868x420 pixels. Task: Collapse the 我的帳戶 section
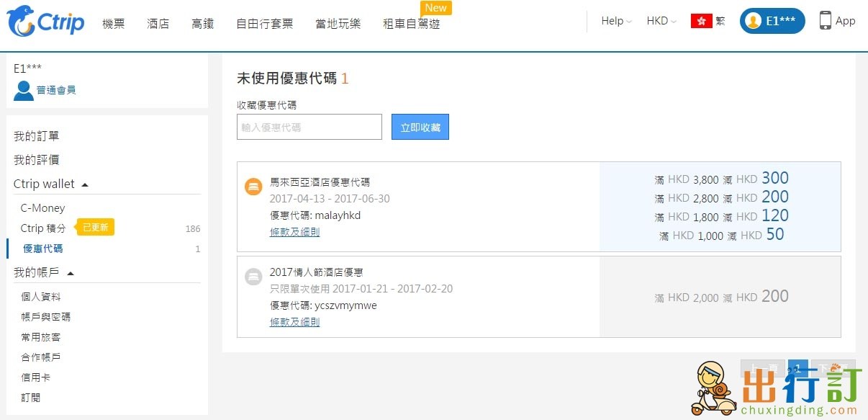click(71, 273)
